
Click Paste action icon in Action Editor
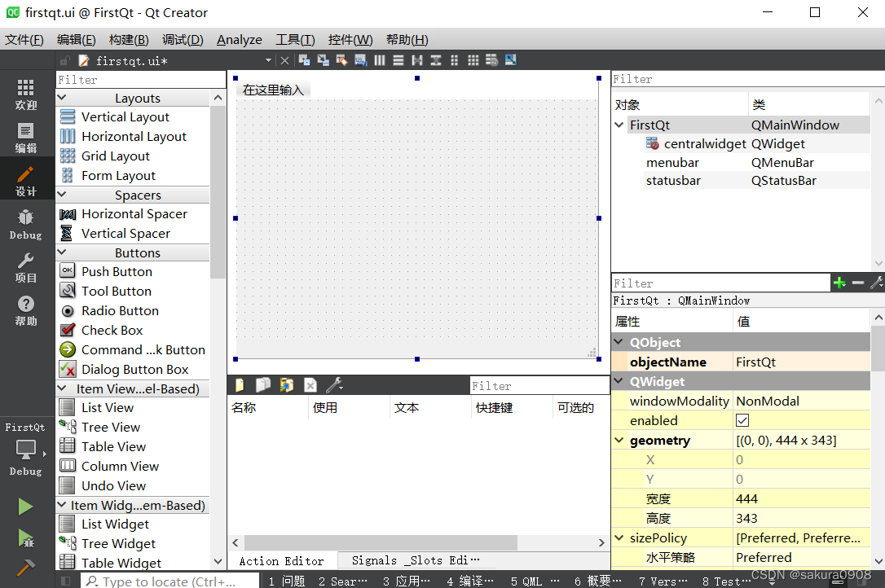click(x=287, y=385)
